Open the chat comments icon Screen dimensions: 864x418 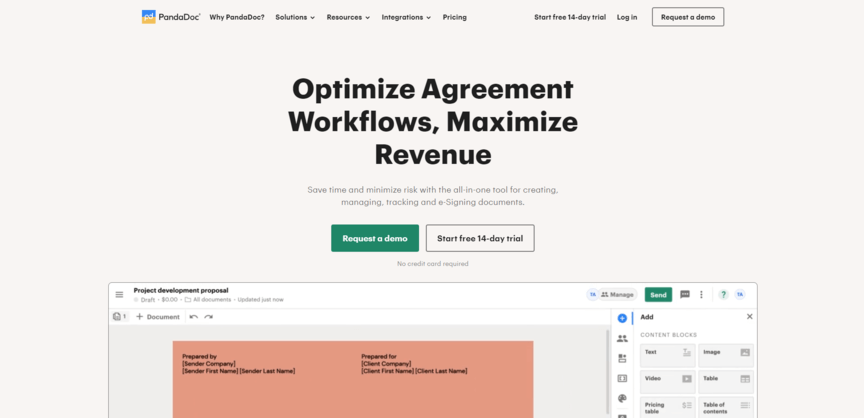685,295
